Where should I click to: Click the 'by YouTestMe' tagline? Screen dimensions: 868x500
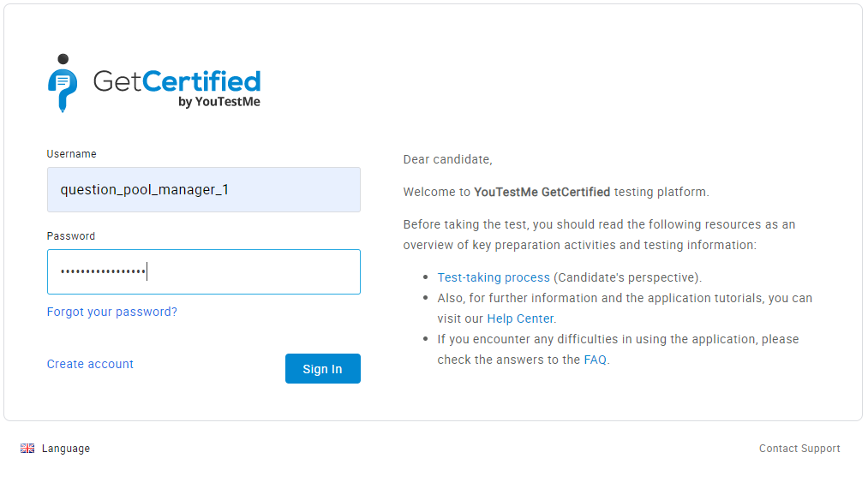(219, 102)
